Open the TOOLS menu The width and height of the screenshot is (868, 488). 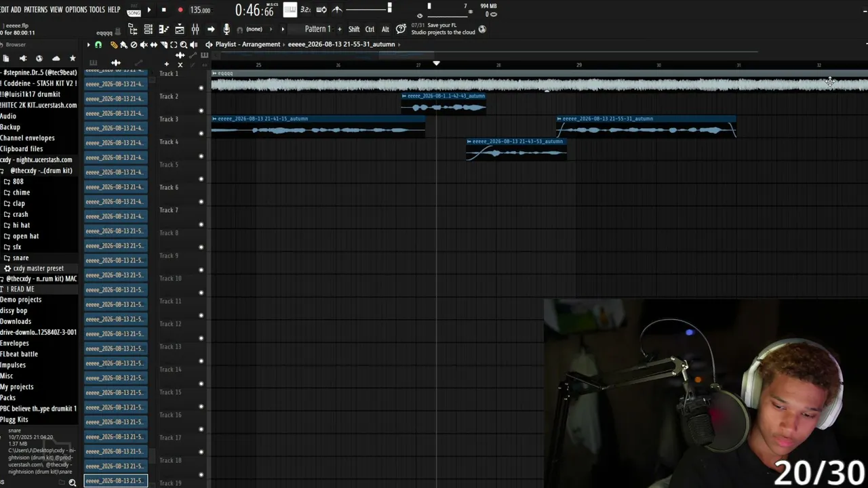point(97,9)
